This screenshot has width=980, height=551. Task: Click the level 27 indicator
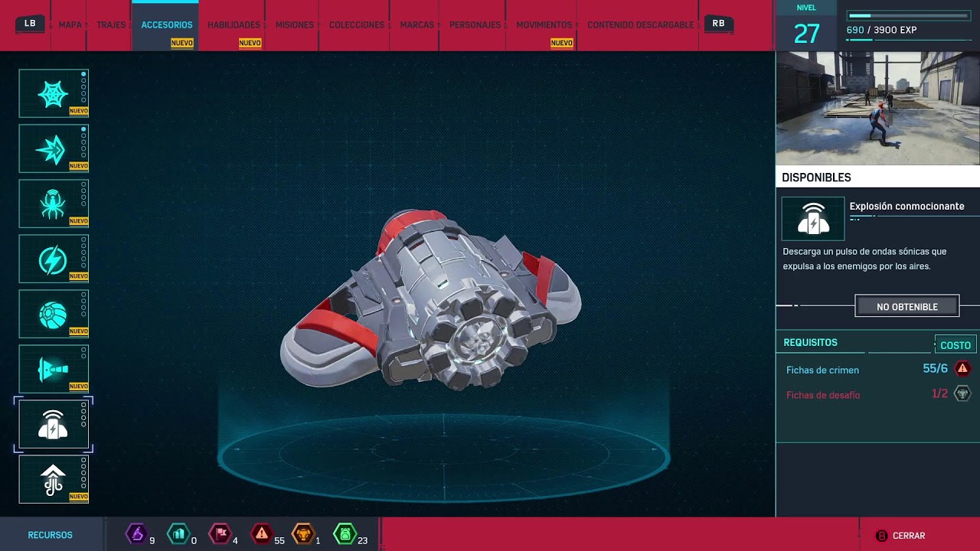[806, 34]
